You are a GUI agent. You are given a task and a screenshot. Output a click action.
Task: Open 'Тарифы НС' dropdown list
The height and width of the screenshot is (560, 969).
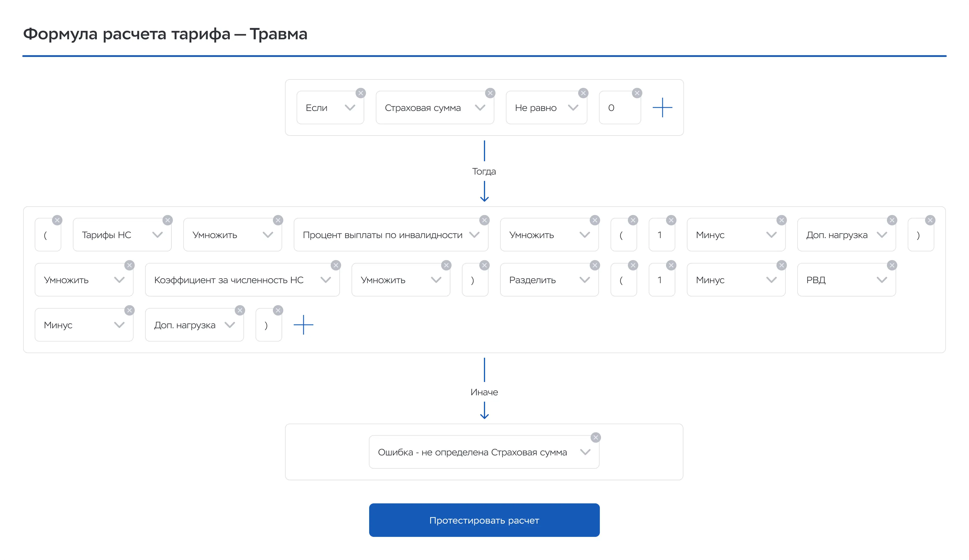coord(122,235)
